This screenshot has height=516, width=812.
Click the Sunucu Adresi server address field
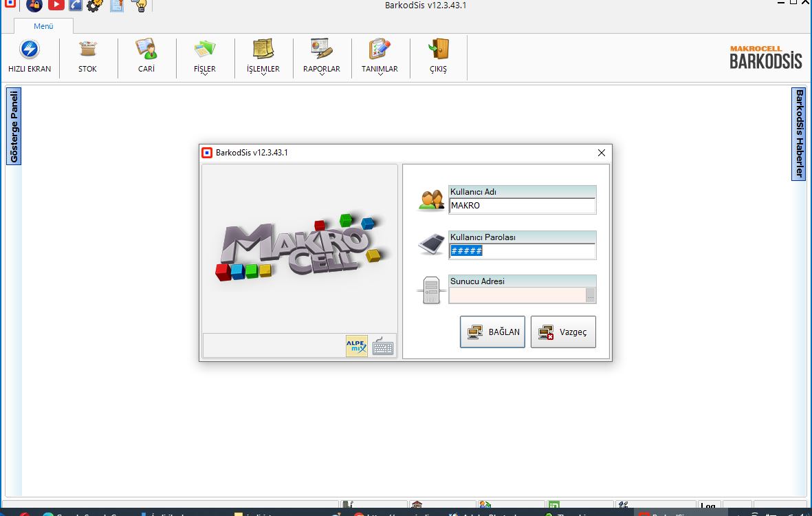517,295
